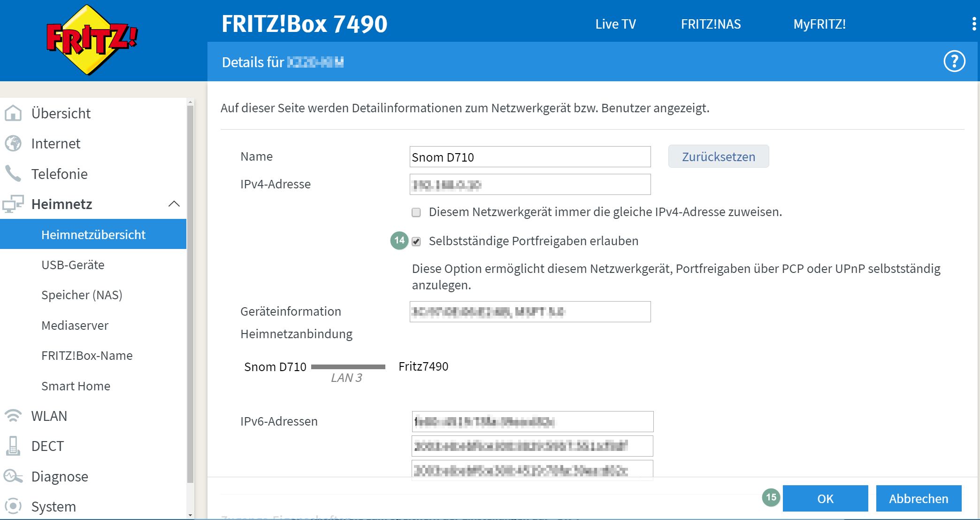The image size is (980, 520).
Task: Open the help question mark icon
Action: (x=954, y=62)
